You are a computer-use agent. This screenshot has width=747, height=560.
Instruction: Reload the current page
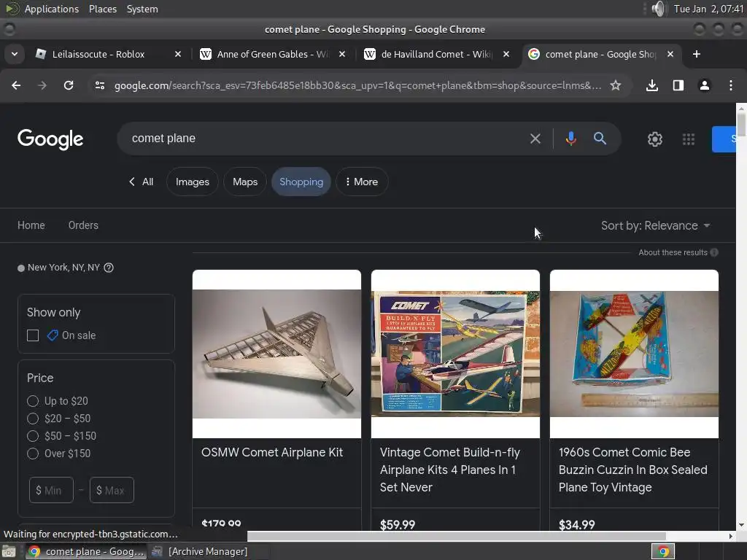[69, 85]
